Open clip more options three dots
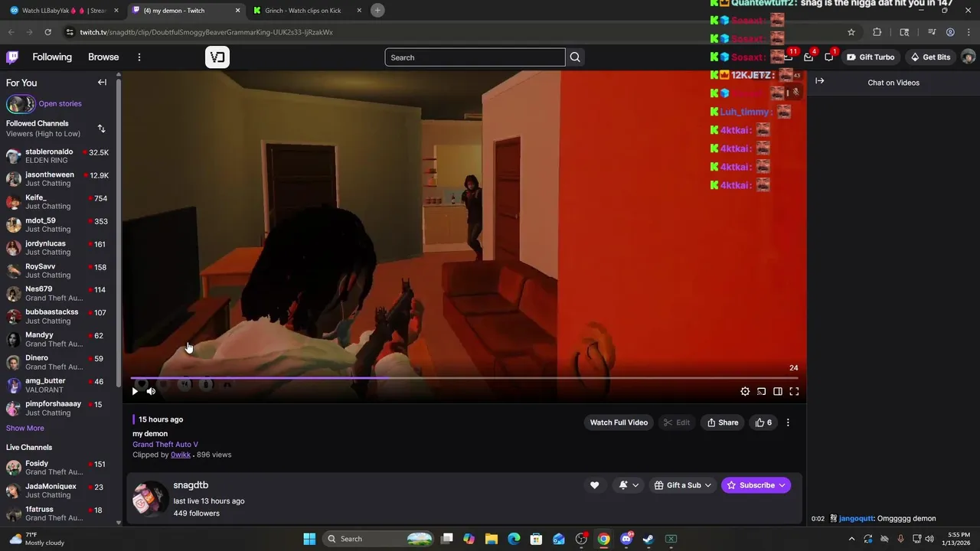Image resolution: width=980 pixels, height=551 pixels. pos(788,422)
